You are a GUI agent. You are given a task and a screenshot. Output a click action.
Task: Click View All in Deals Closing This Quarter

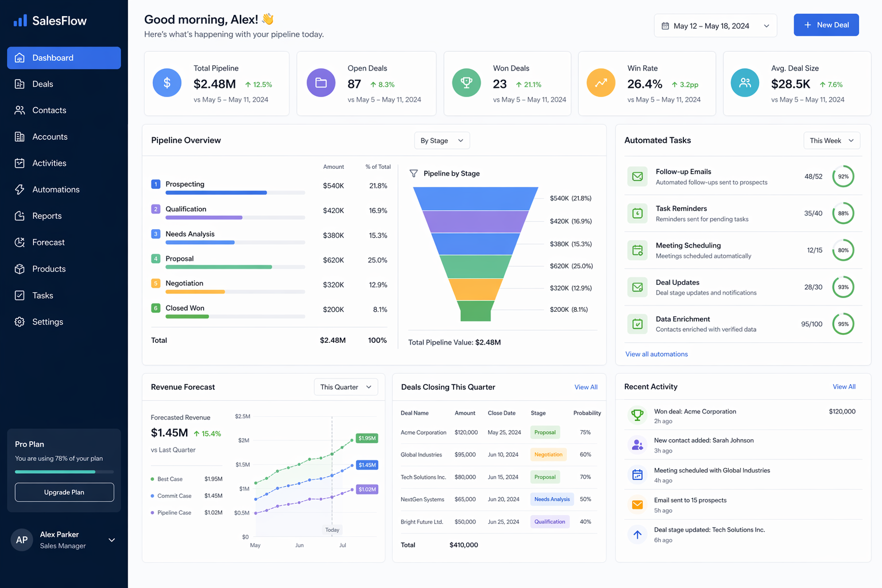pos(586,387)
